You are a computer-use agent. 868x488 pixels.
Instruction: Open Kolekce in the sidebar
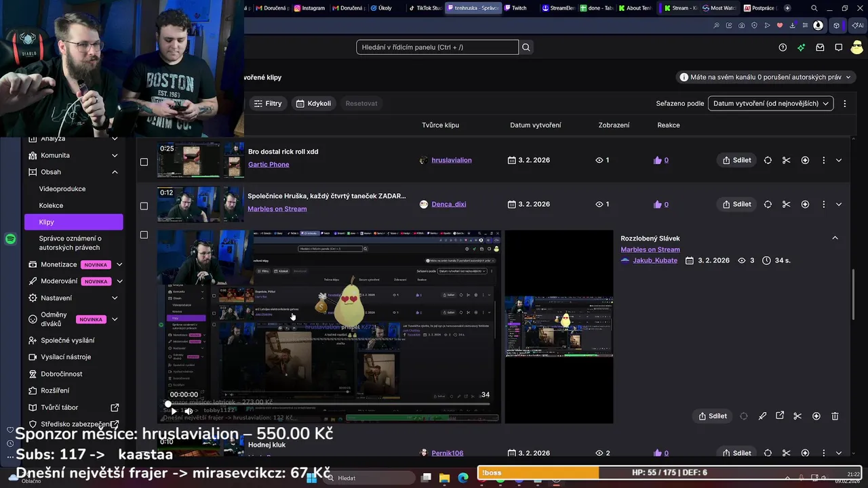(x=51, y=205)
